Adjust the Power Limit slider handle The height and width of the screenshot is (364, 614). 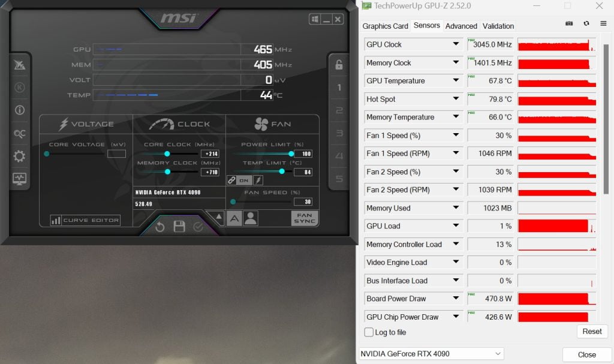tap(291, 154)
